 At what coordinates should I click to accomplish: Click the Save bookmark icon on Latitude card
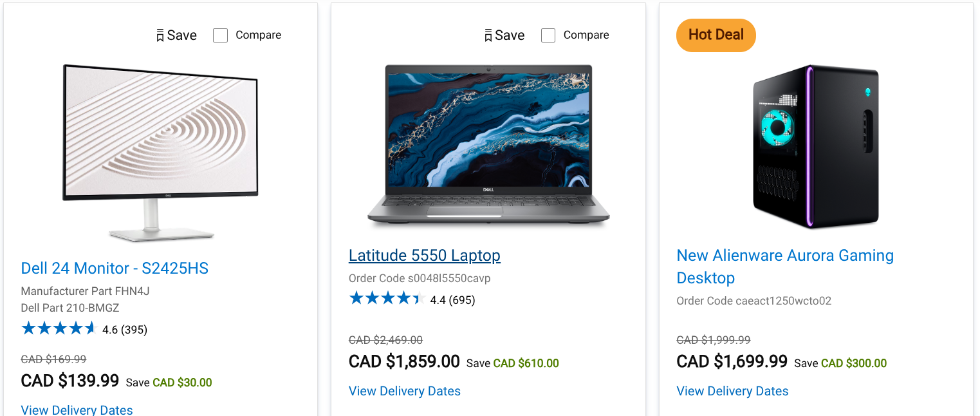pyautogui.click(x=488, y=35)
